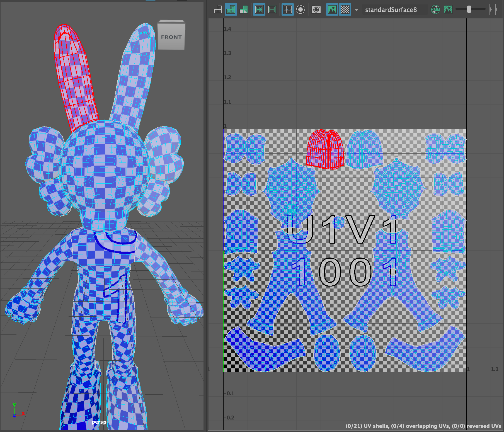Screen dimensions: 504x432
Task: Click the UV distortion shading icon
Action: coord(244,10)
